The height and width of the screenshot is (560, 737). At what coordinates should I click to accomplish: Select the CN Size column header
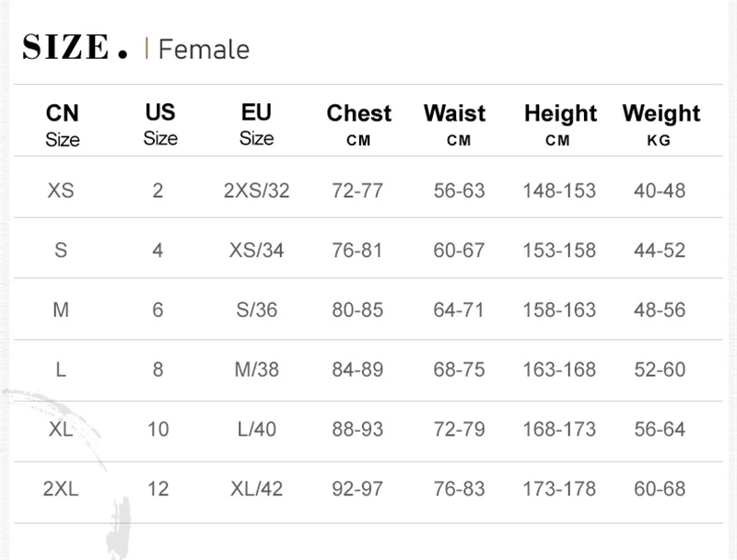[63, 124]
